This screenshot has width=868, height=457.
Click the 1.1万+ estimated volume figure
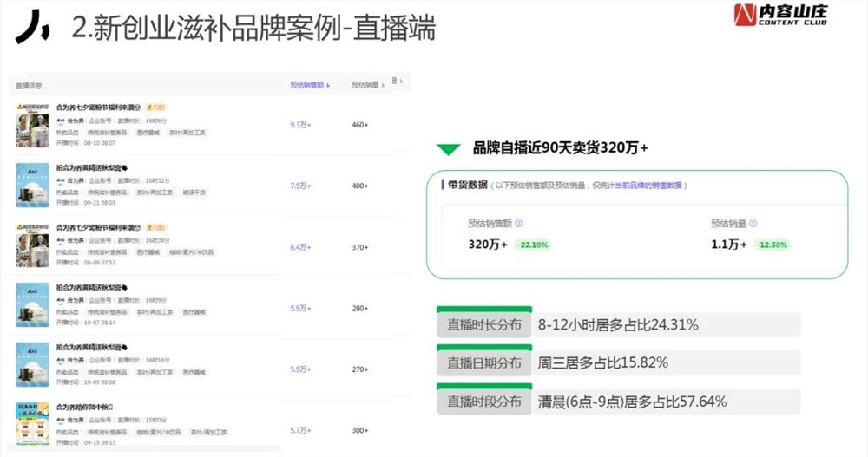(x=729, y=245)
